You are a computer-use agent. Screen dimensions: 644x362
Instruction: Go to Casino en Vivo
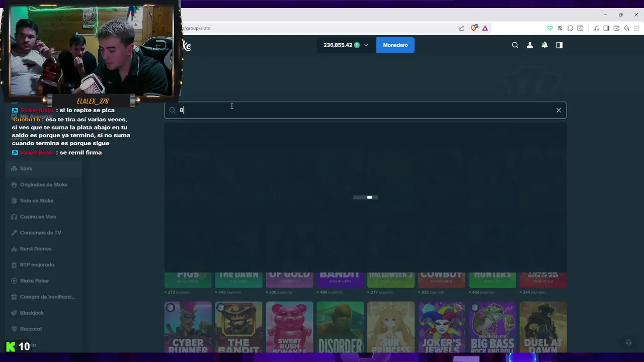38,217
